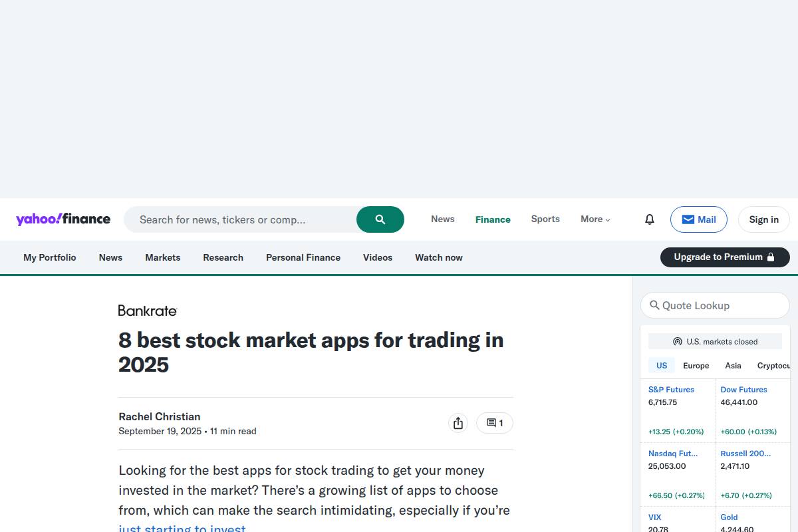The image size is (798, 532).
Task: Open the Dow Futures quote link
Action: (x=743, y=390)
